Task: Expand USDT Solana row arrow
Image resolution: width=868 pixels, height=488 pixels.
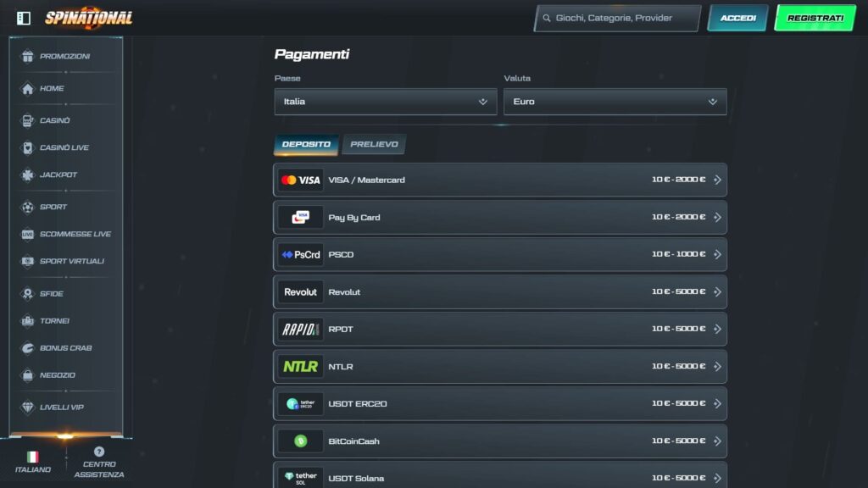Action: (717, 478)
